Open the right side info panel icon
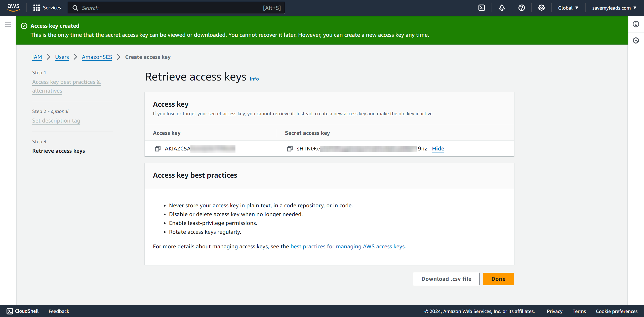Viewport: 644px width, 317px height. pyautogui.click(x=636, y=24)
